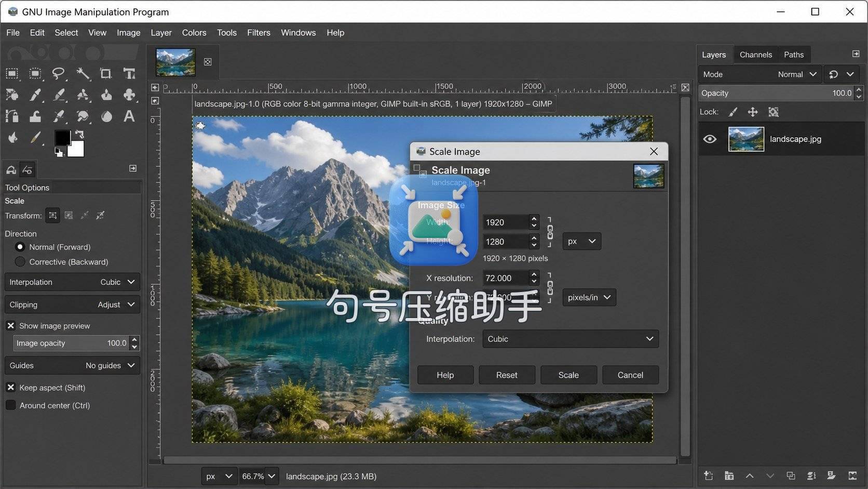Select the Rectangle Select tool
The height and width of the screenshot is (489, 868).
(x=12, y=74)
